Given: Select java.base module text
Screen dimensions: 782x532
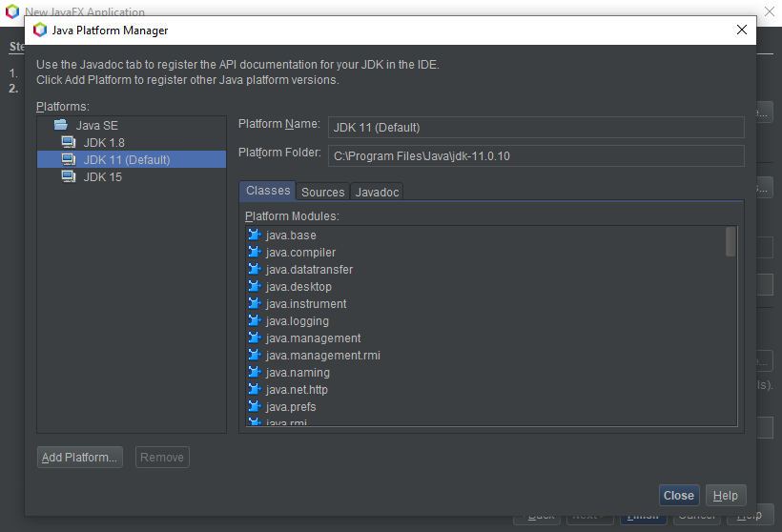Looking at the screenshot, I should pyautogui.click(x=291, y=235).
